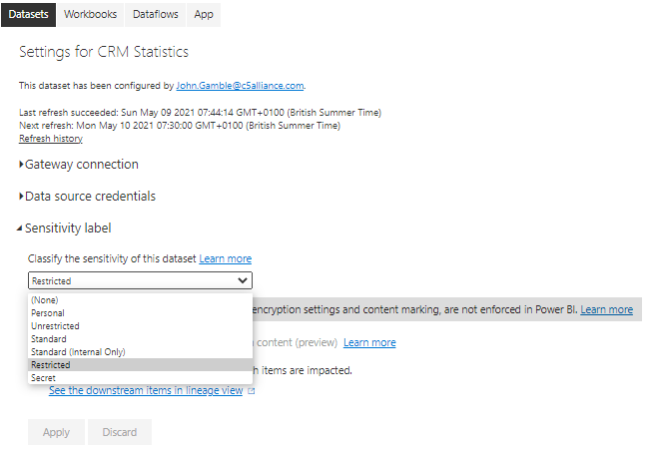This screenshot has height=458, width=654.
Task: Click the Apply button
Action: tap(56, 432)
